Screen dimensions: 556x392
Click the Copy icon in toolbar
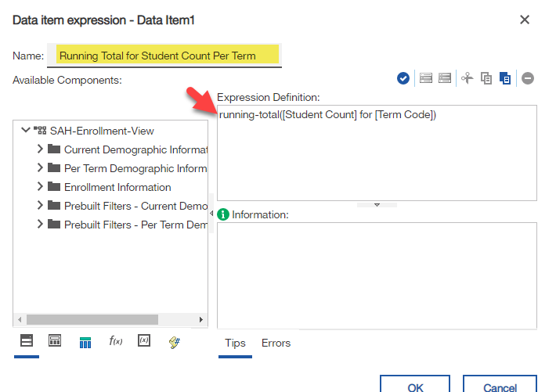click(486, 78)
